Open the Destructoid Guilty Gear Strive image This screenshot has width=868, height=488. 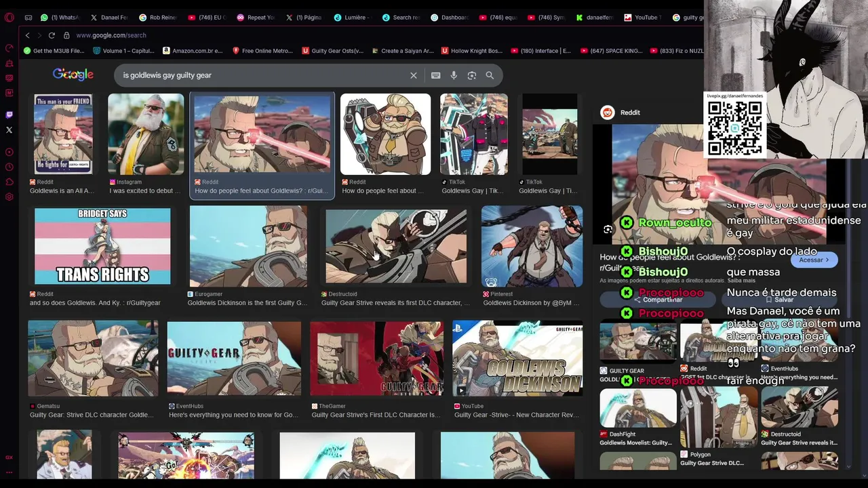click(x=396, y=246)
